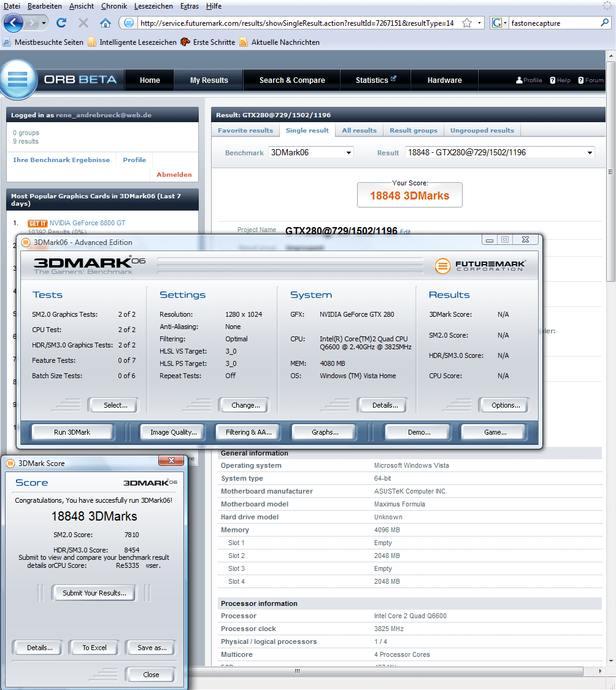
Task: Open the Ansicht menu
Action: pyautogui.click(x=82, y=6)
